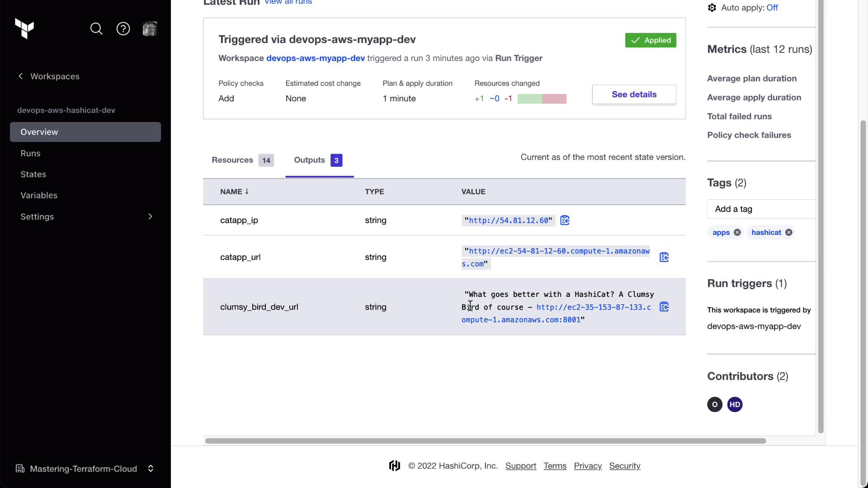The height and width of the screenshot is (488, 868).
Task: Click the Add a tag field
Action: (x=762, y=209)
